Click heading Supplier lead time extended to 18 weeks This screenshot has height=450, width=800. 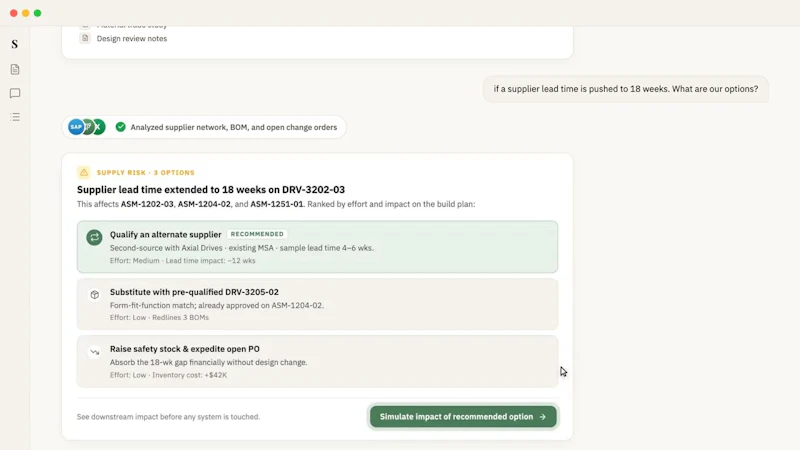click(211, 190)
